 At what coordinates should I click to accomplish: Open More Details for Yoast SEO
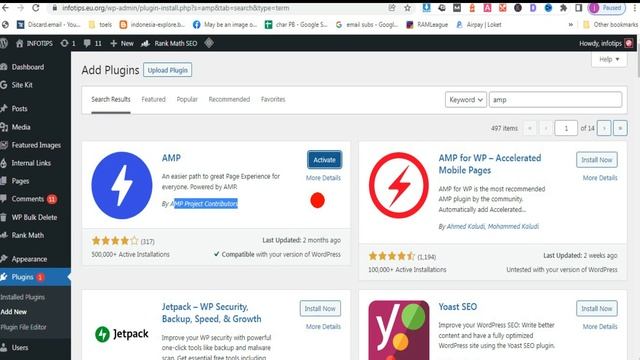(600, 327)
